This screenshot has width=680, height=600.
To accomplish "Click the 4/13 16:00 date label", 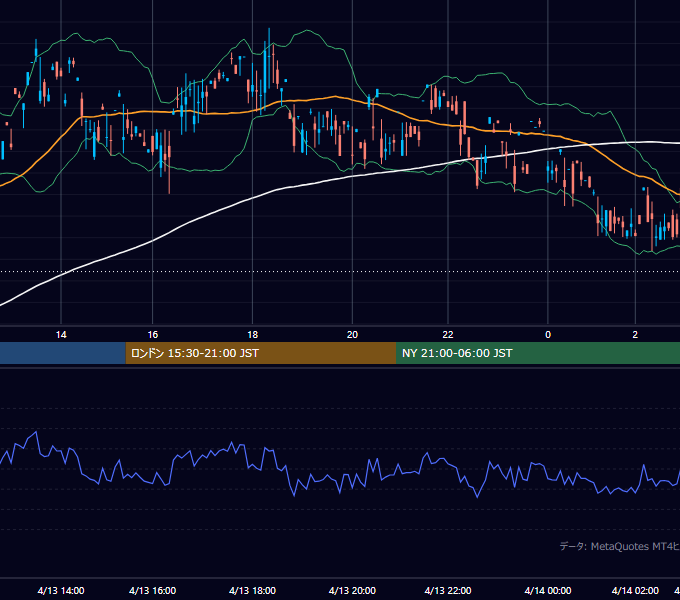I will point(153,590).
